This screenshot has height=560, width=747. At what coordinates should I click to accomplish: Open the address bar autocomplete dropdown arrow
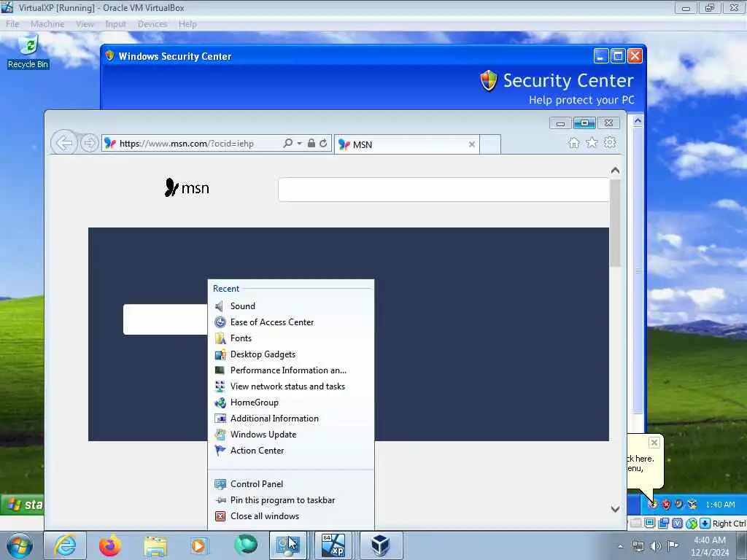coord(299,144)
